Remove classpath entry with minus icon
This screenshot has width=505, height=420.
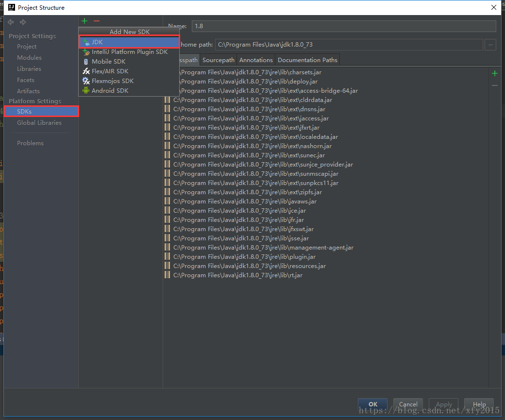pos(495,85)
